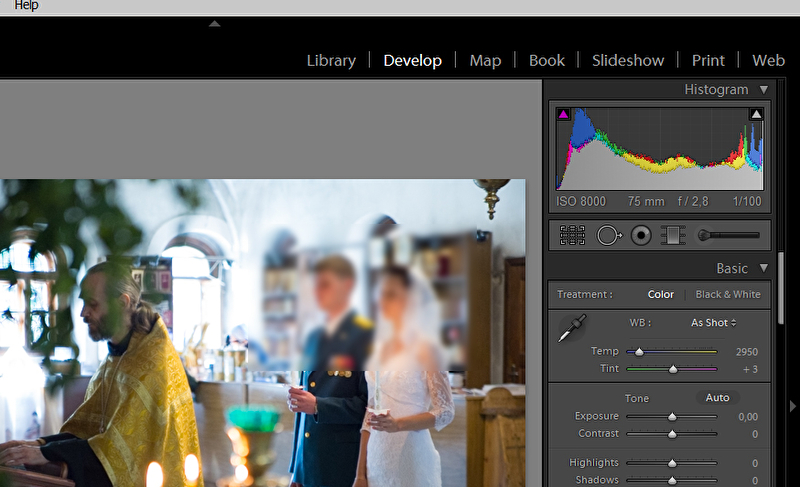The width and height of the screenshot is (800, 487).
Task: Toggle shadow clipping indicator in histogram
Action: pos(563,115)
